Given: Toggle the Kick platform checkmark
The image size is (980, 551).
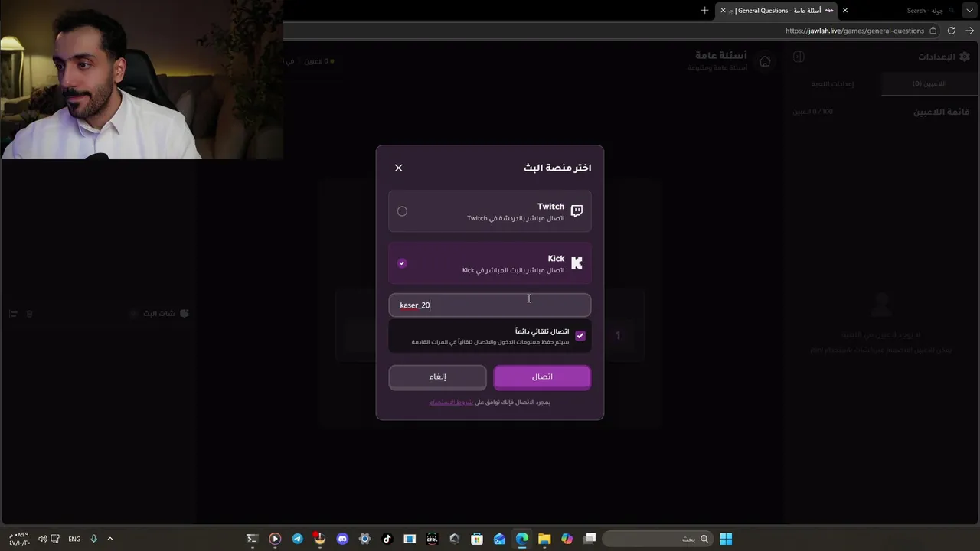Looking at the screenshot, I should tap(402, 263).
